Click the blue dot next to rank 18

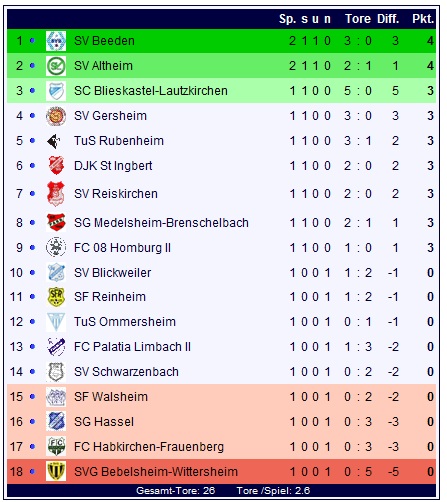coord(32,471)
